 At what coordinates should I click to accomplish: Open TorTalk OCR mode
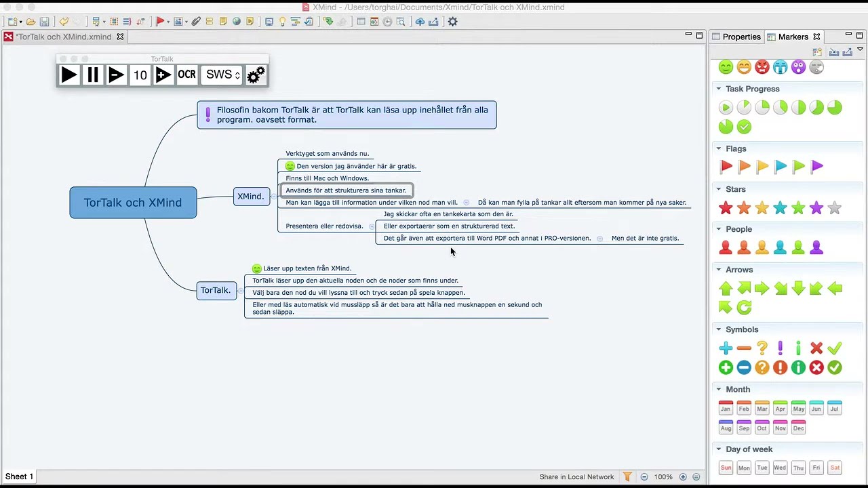[x=186, y=75]
